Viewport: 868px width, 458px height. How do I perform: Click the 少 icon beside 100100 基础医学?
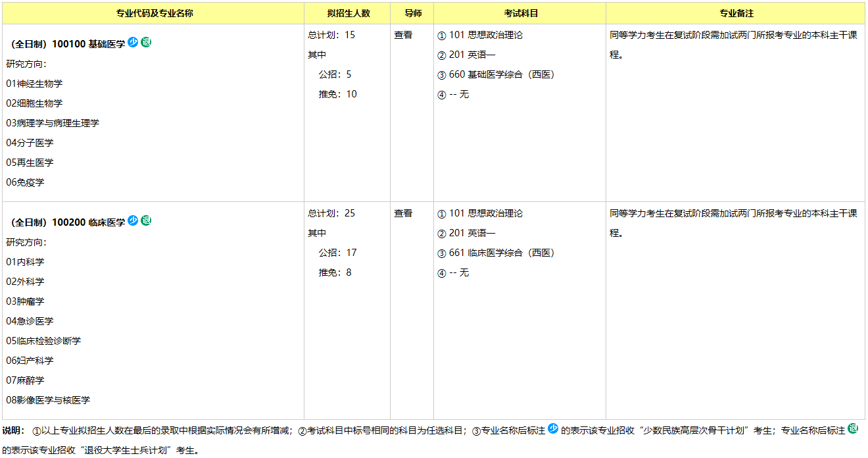pos(133,42)
